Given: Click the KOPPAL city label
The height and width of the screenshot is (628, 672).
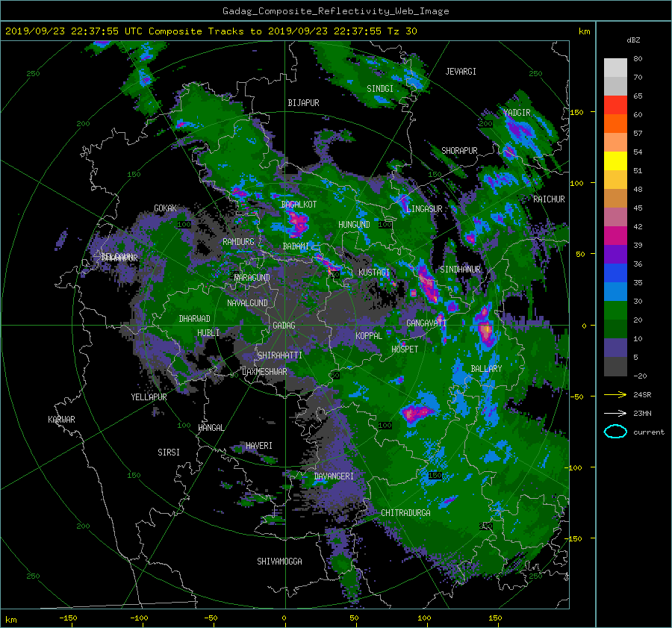Looking at the screenshot, I should (x=369, y=335).
